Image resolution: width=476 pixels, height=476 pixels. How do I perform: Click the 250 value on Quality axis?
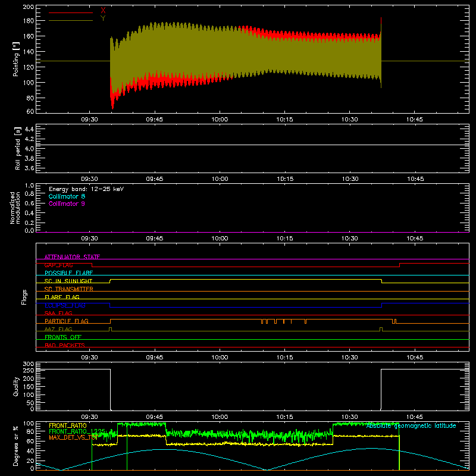click(x=29, y=371)
